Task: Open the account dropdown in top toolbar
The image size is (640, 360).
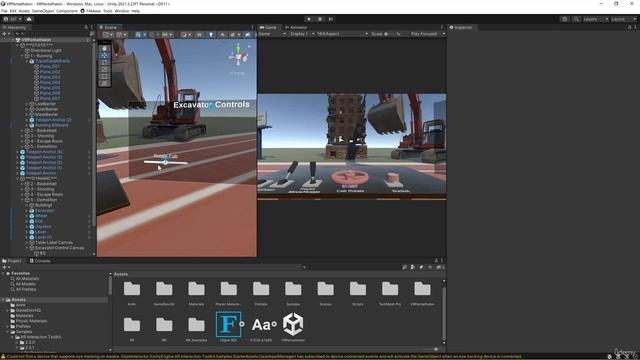Action: click(x=13, y=19)
